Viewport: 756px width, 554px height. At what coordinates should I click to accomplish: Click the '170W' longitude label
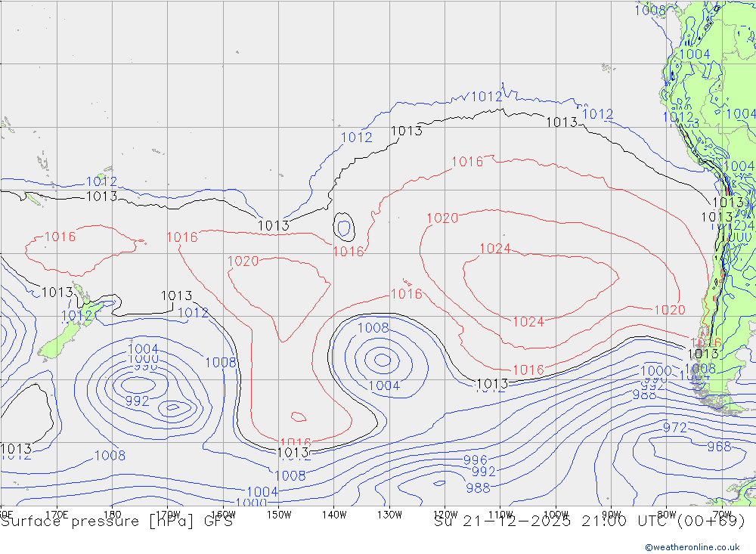[168, 515]
